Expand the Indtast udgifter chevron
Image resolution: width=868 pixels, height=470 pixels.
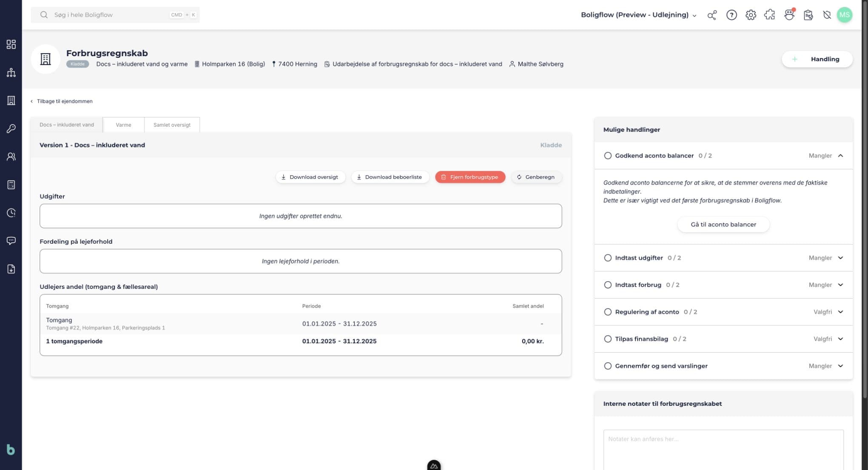point(840,258)
